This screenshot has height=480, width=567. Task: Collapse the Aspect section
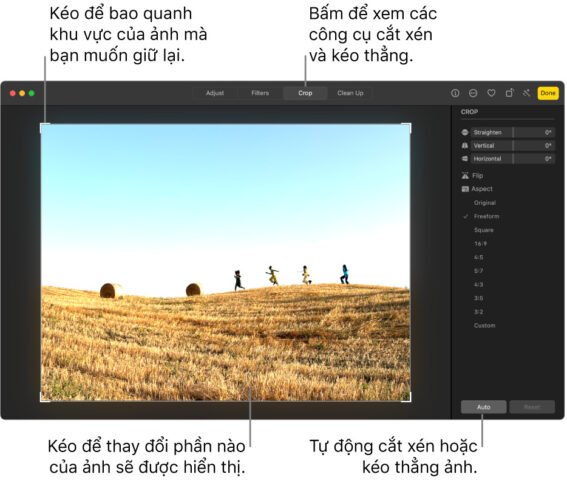point(477,189)
